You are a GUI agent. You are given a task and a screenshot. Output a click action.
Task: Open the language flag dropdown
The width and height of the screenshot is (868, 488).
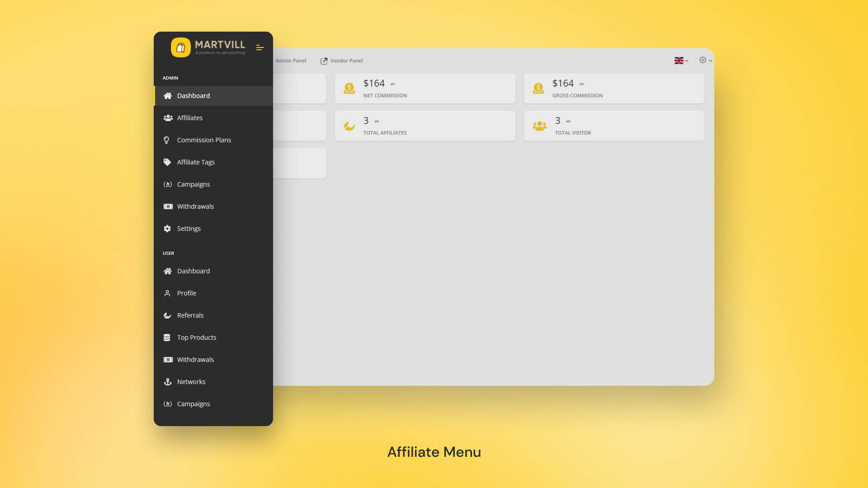pos(681,60)
